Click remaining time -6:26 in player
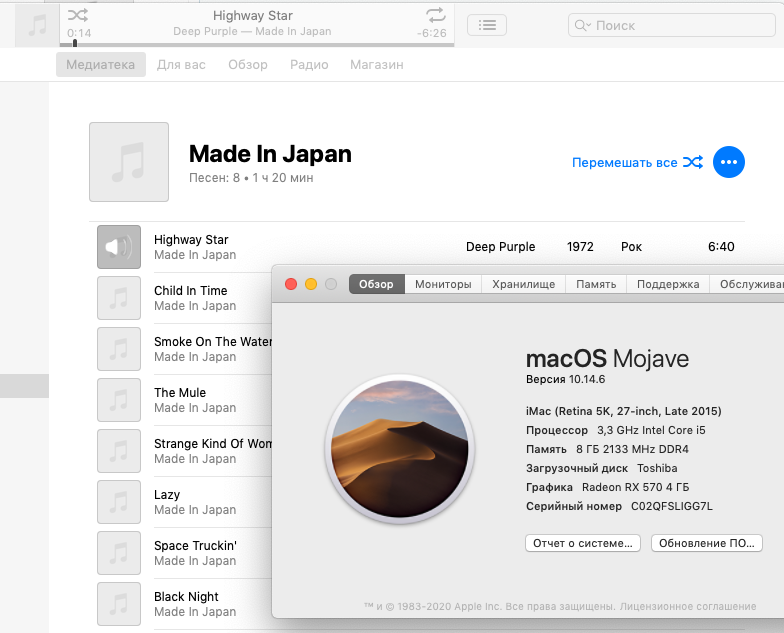Viewport: 784px width, 633px height. pyautogui.click(x=432, y=33)
